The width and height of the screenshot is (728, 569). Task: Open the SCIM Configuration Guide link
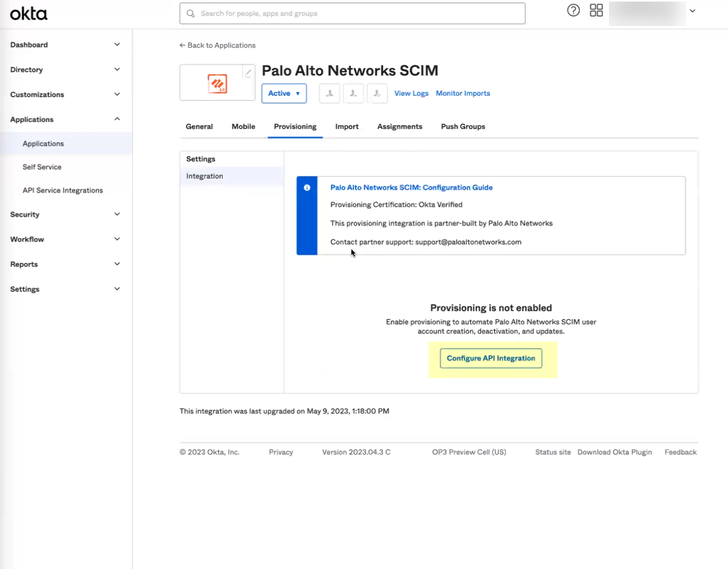click(x=411, y=187)
